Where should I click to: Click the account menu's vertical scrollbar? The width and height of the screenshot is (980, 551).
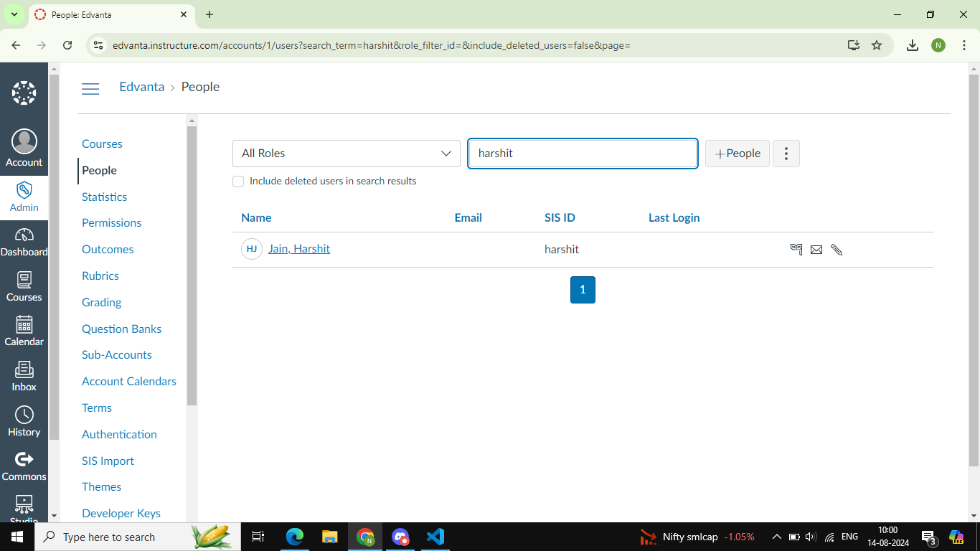tap(192, 265)
